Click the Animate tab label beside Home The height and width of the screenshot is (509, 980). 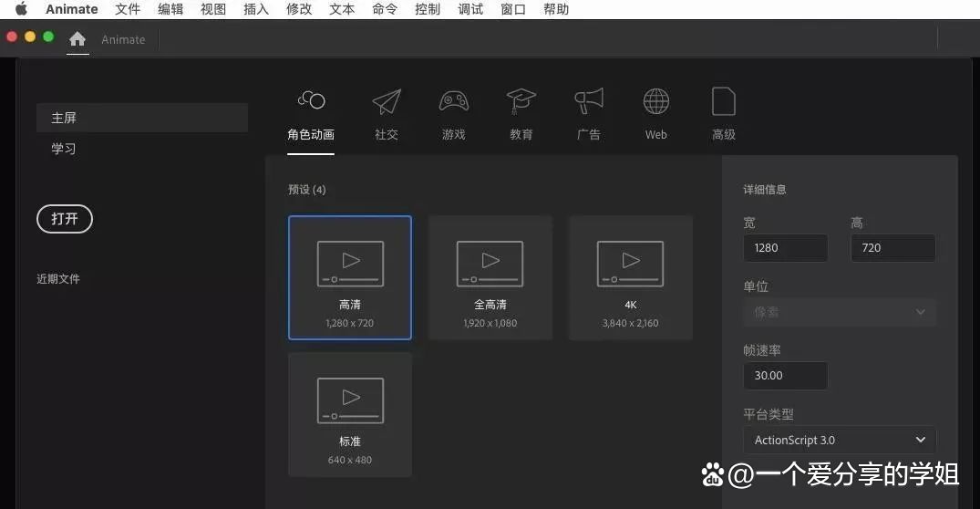pyautogui.click(x=123, y=39)
